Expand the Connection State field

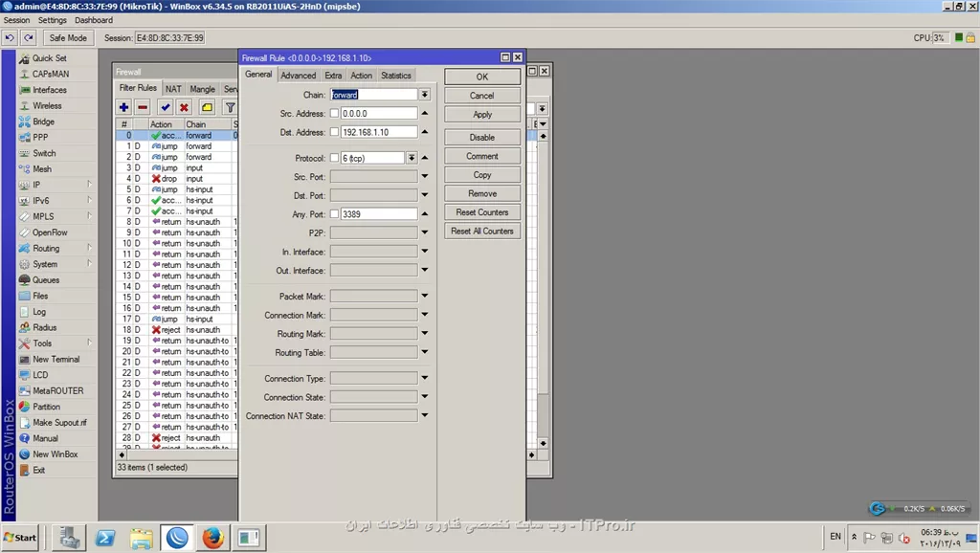coord(424,396)
